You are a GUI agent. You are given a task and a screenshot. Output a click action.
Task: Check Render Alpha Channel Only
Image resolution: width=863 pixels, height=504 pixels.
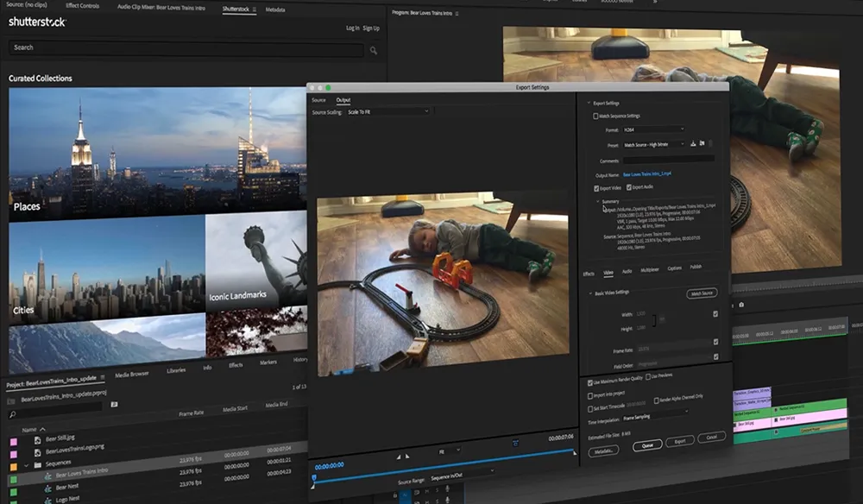(x=656, y=400)
